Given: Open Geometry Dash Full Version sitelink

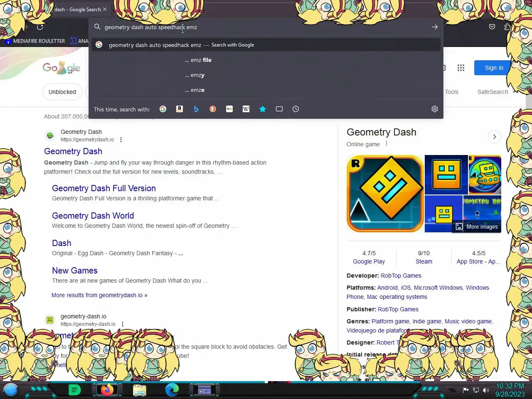Looking at the screenshot, I should (x=104, y=188).
